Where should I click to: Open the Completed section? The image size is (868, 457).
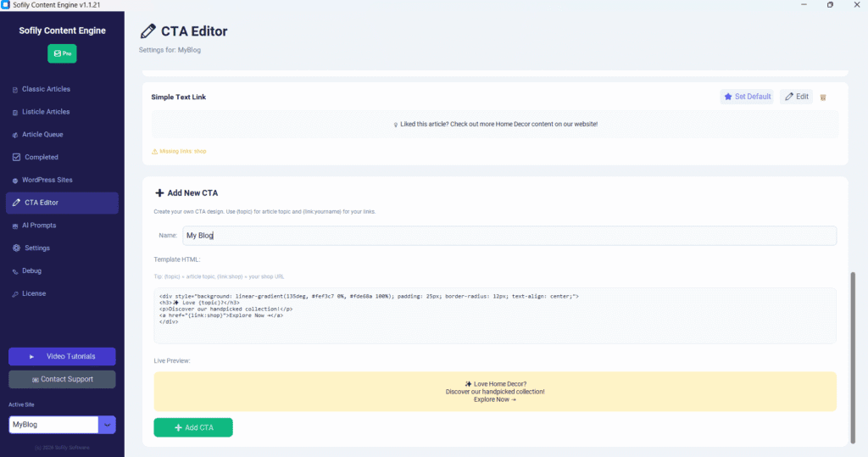coord(62,158)
